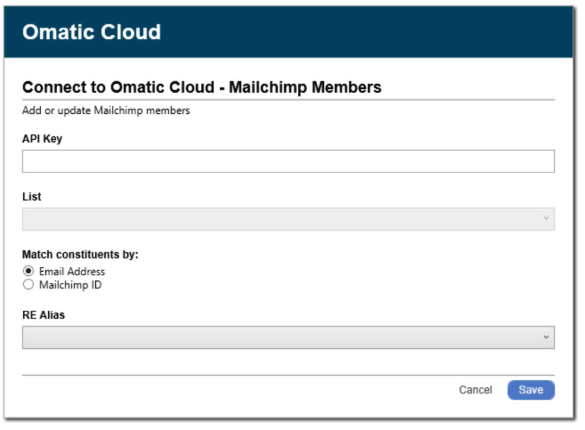The width and height of the screenshot is (585, 430).
Task: Click the 'API Key' label
Action: pos(42,139)
